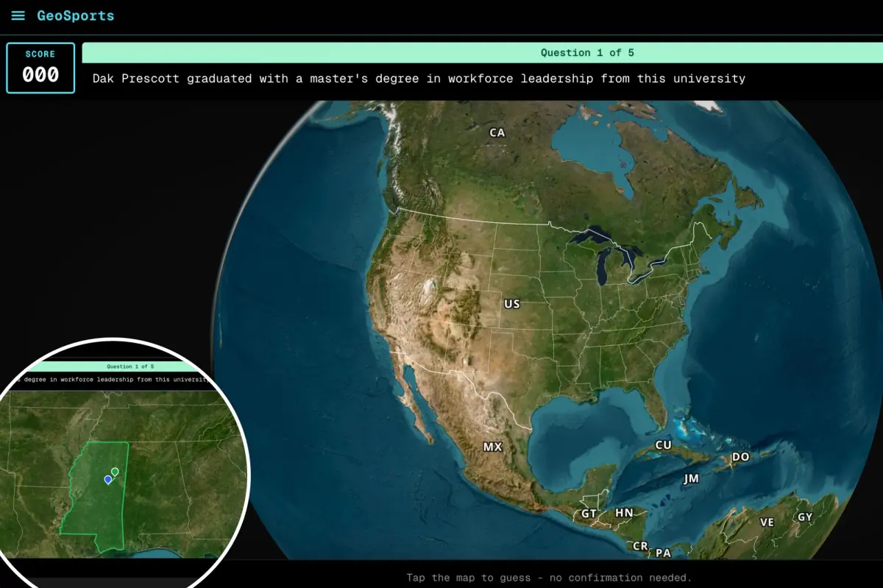Image resolution: width=883 pixels, height=588 pixels.
Task: Open the hamburger menu icon
Action: click(18, 15)
